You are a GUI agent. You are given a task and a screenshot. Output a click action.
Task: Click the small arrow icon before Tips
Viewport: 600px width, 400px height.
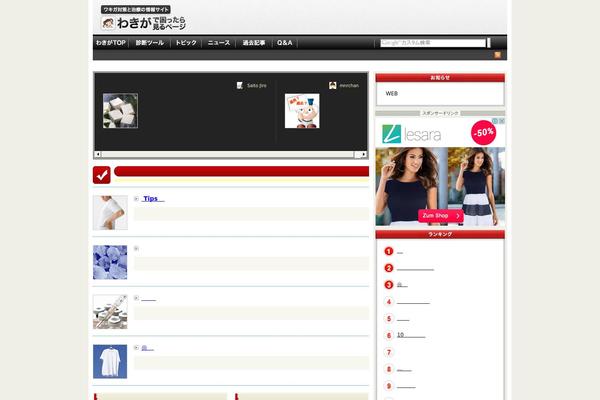(136, 199)
